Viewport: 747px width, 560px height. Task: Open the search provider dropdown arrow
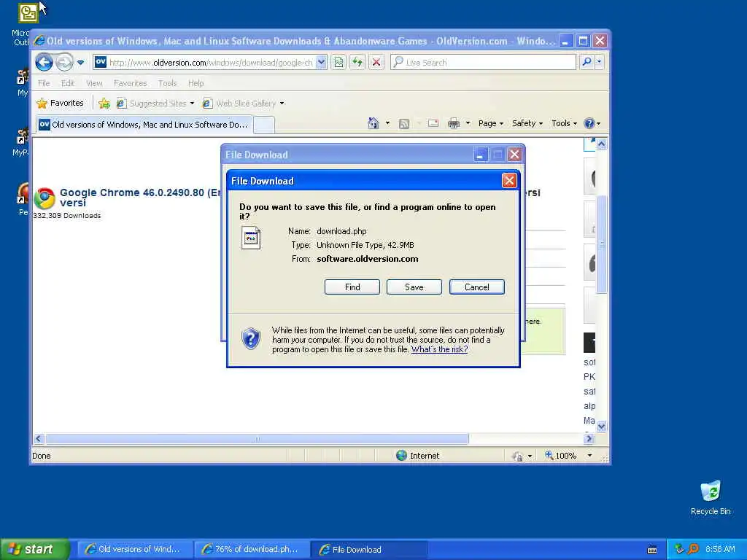[x=600, y=62]
